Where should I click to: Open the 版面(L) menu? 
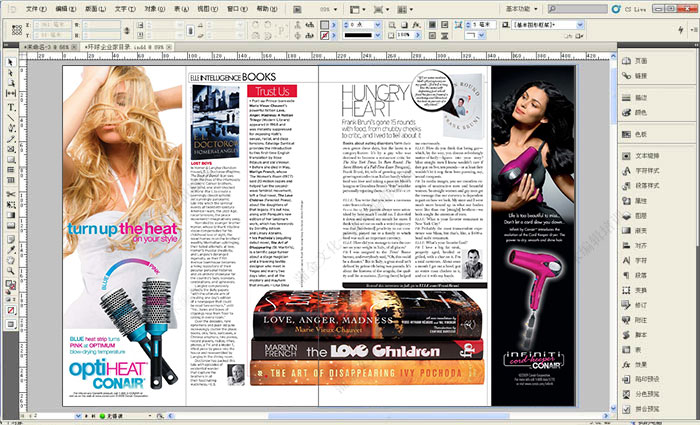(x=95, y=9)
